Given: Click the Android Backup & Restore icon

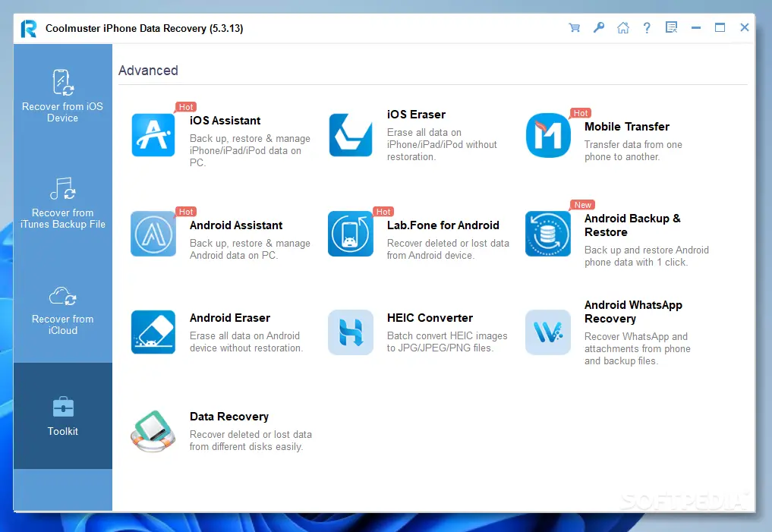Looking at the screenshot, I should 548,234.
